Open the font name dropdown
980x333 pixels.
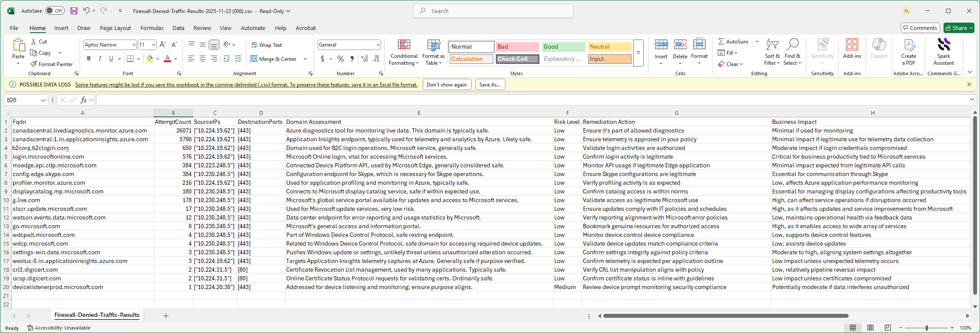(134, 45)
